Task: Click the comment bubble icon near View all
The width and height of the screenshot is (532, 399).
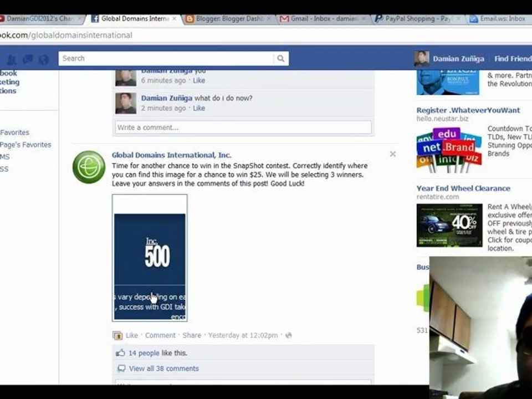Action: click(121, 369)
